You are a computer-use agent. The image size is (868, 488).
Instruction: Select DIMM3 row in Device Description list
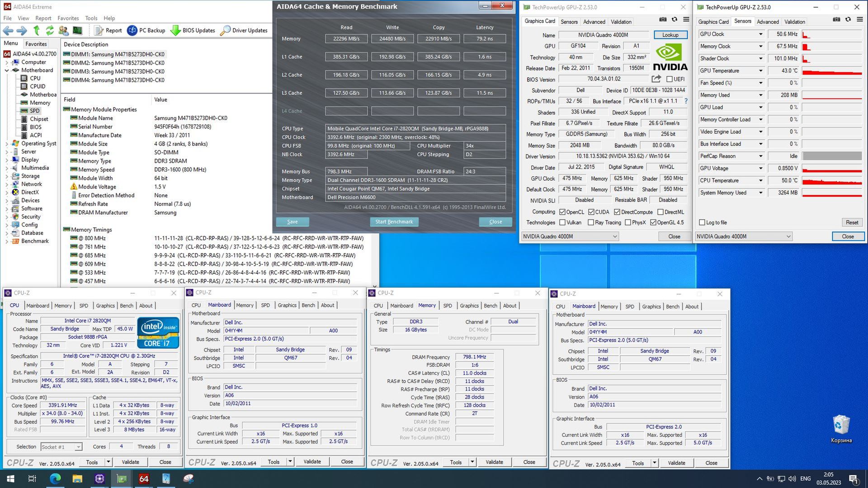[x=114, y=71]
